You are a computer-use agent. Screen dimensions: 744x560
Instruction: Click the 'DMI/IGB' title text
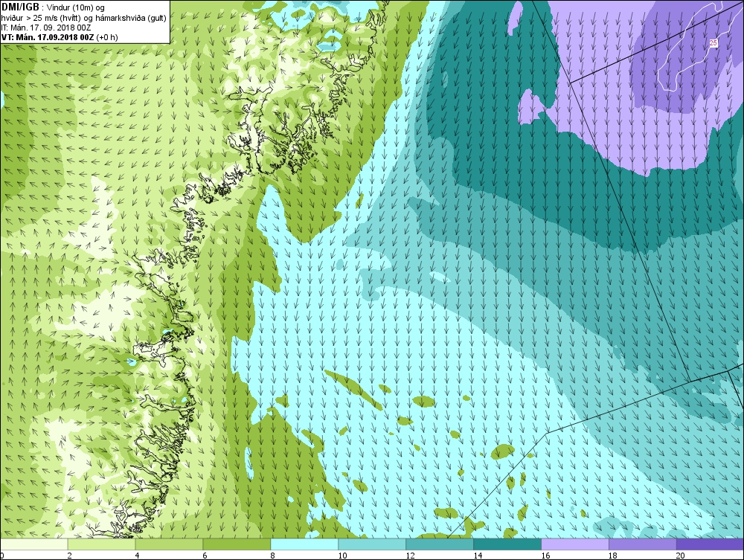pyautogui.click(x=22, y=7)
